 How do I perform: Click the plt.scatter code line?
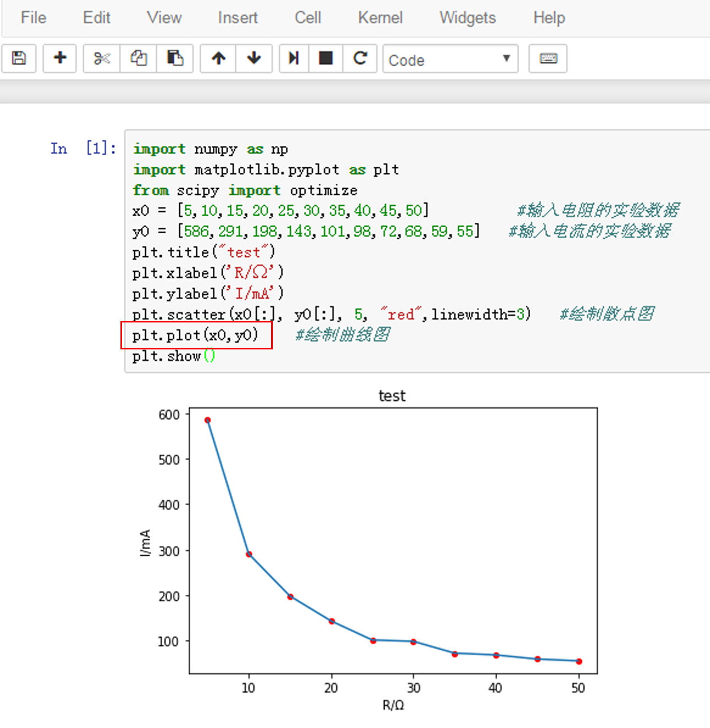[x=332, y=314]
